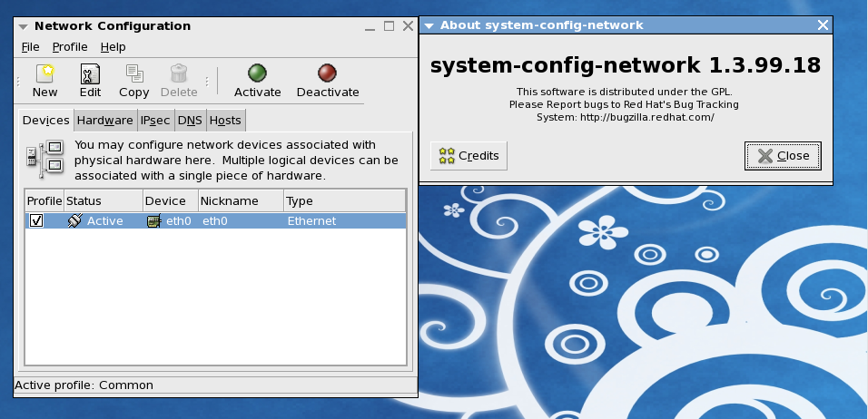
Task: Open the Help menu
Action: pos(113,47)
